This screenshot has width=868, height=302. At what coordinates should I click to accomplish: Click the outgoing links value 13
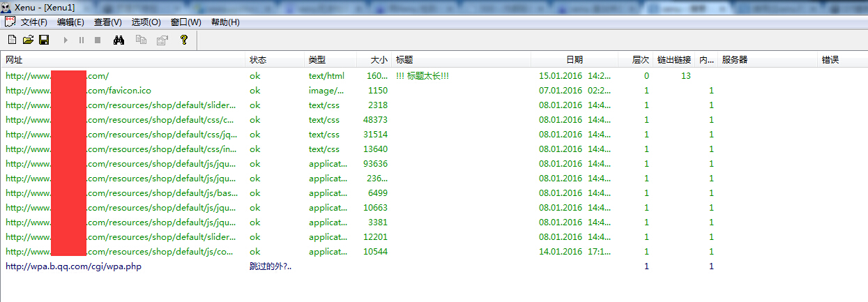686,76
